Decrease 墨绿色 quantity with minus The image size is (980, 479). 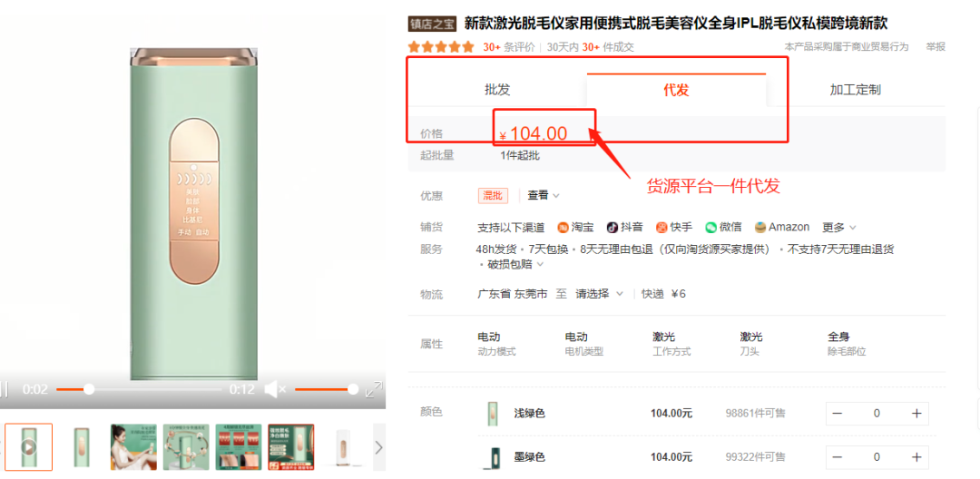tap(838, 457)
